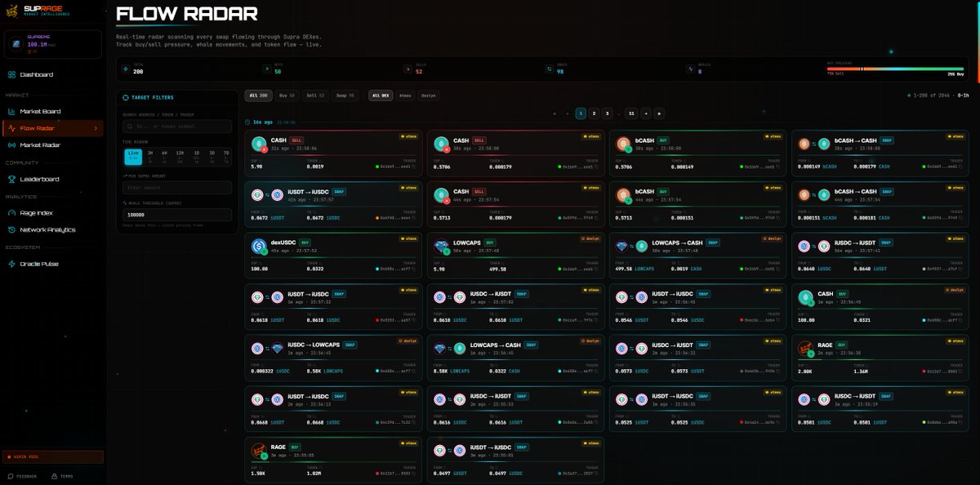The height and width of the screenshot is (485, 980).
Task: Click the Target Filters crosshair icon
Action: pos(126,97)
